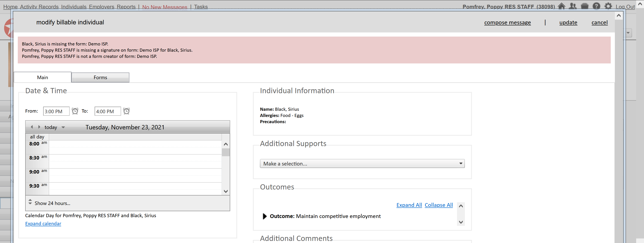Click the From time input field

[56, 111]
